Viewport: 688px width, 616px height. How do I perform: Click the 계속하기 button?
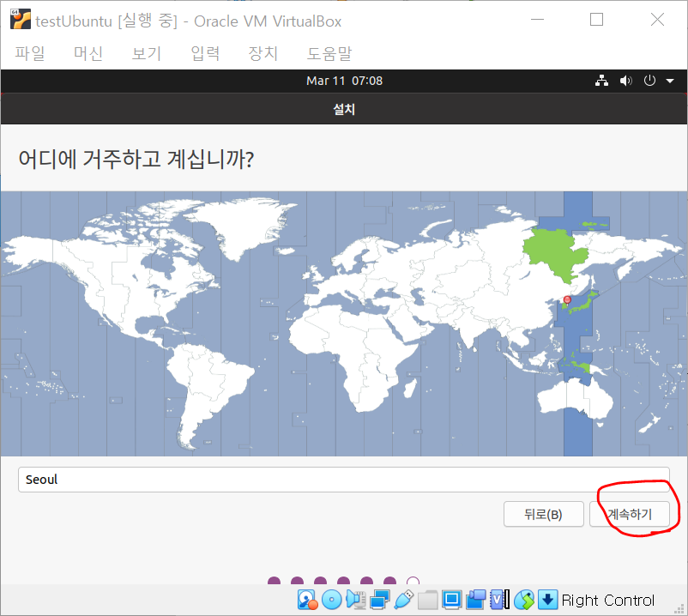(630, 514)
